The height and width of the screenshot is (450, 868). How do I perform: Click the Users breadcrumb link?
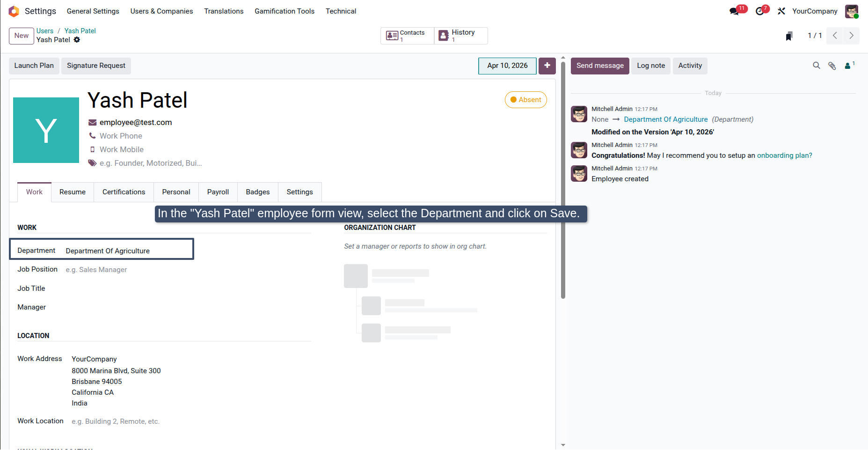pyautogui.click(x=45, y=31)
